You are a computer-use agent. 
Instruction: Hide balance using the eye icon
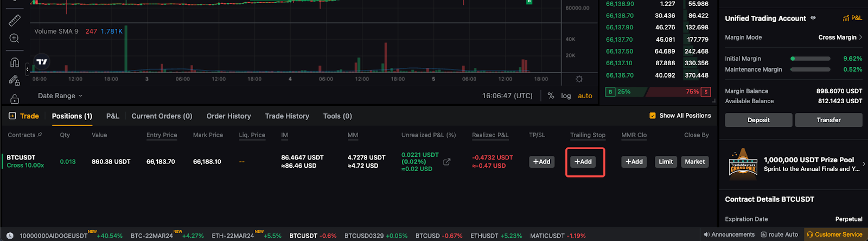(813, 18)
